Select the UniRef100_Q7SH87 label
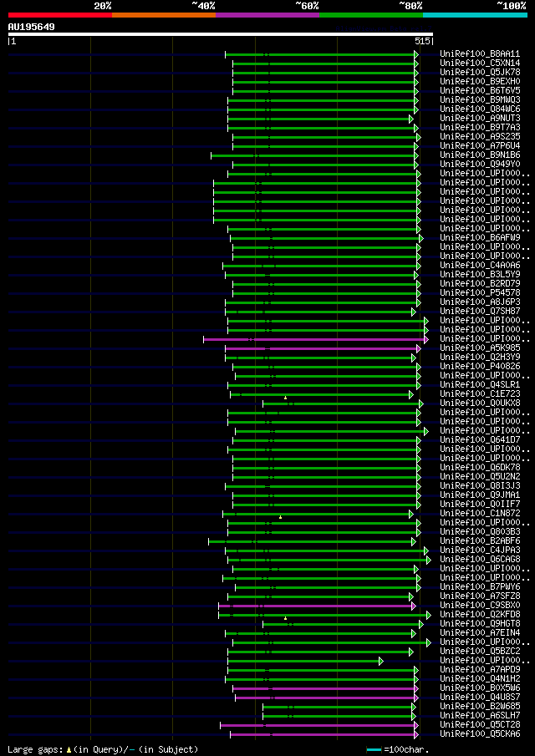This screenshot has height=756, width=535. tap(480, 312)
